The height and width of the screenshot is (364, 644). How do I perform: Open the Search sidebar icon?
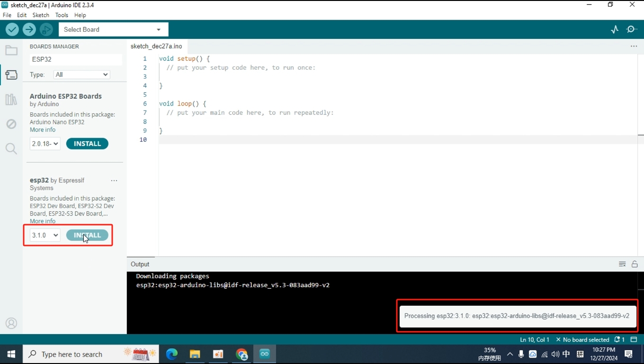11,149
